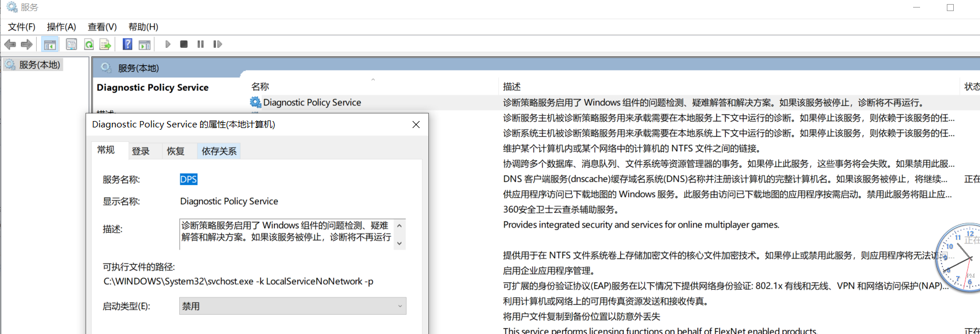Select the 360安全卫士云查杀辅助服务 row
The height and width of the screenshot is (334, 980).
(x=561, y=209)
